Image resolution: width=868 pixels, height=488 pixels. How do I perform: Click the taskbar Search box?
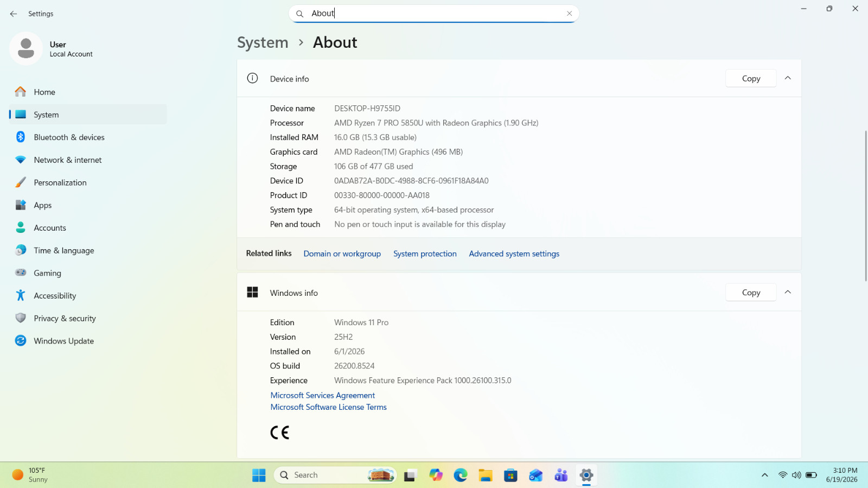[335, 475]
